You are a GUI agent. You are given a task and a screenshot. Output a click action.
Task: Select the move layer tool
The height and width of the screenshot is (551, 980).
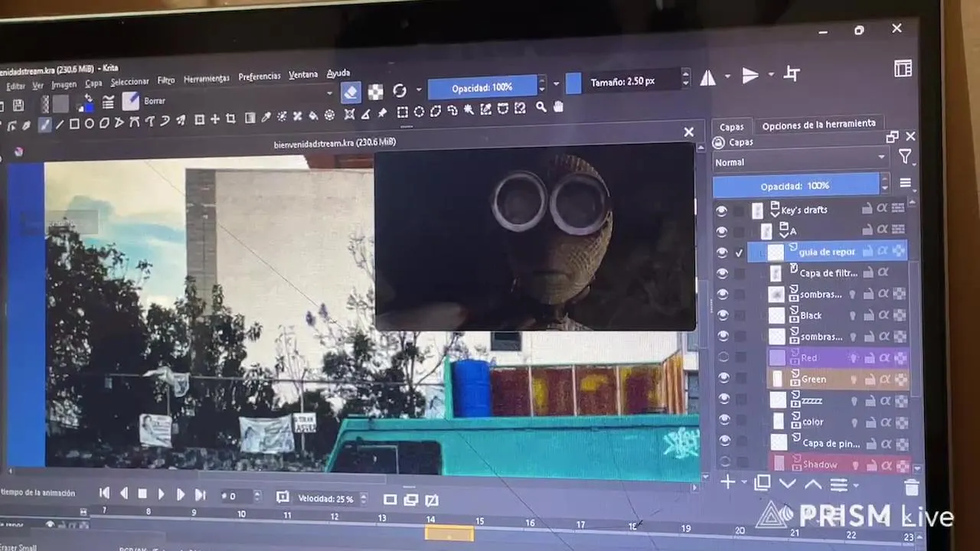tap(215, 119)
